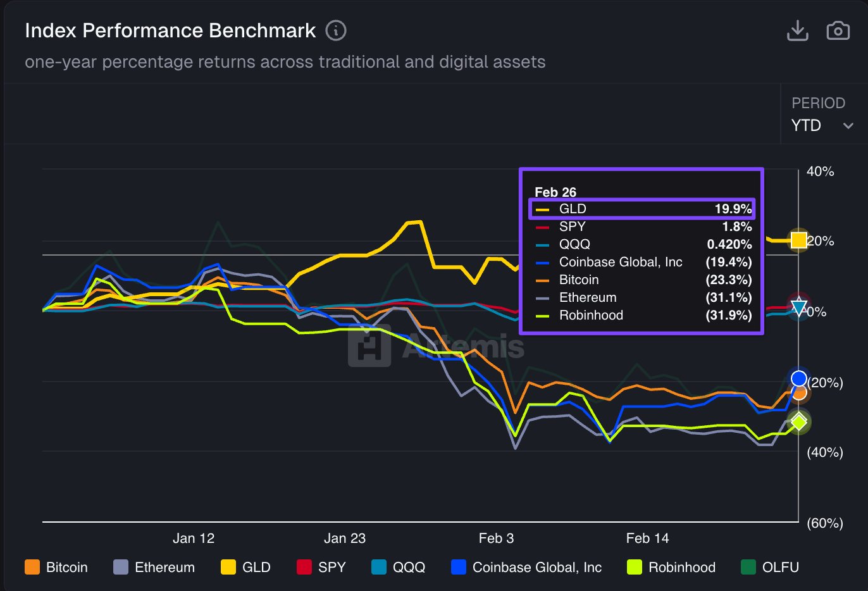Click the 'Feb 26' date in the tooltip
The image size is (868, 591).
(555, 192)
